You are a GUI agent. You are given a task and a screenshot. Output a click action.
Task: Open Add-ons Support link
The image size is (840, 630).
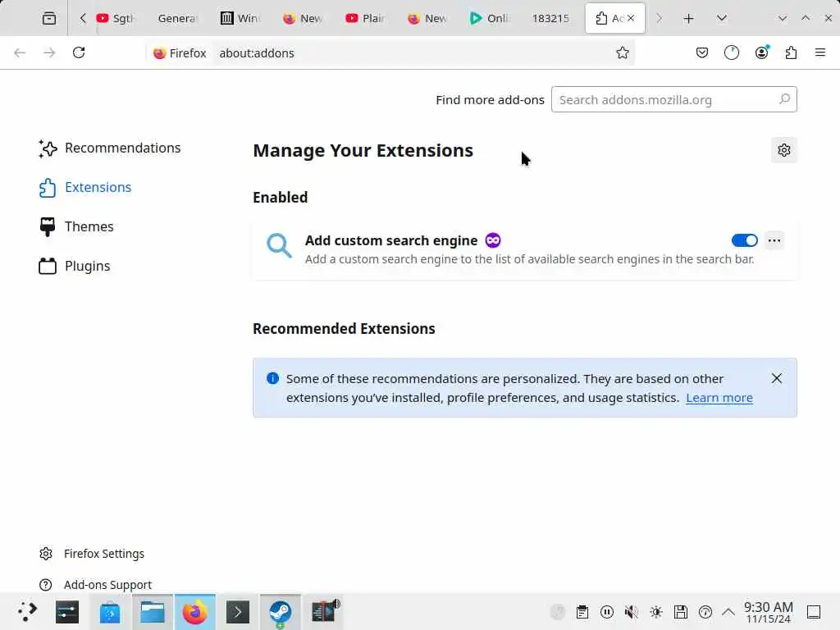click(x=96, y=584)
